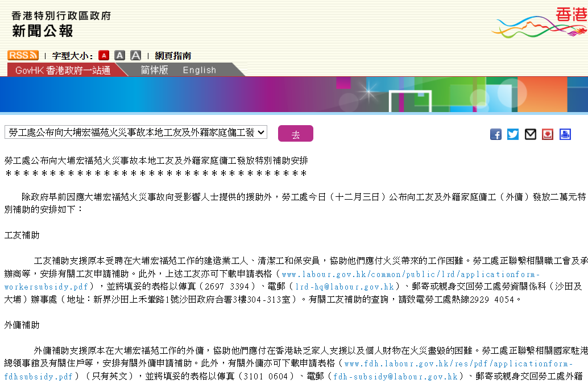This screenshot has width=588, height=384.
Task: Switch to 简体版 simplified Chinese version
Action: pyautogui.click(x=154, y=70)
